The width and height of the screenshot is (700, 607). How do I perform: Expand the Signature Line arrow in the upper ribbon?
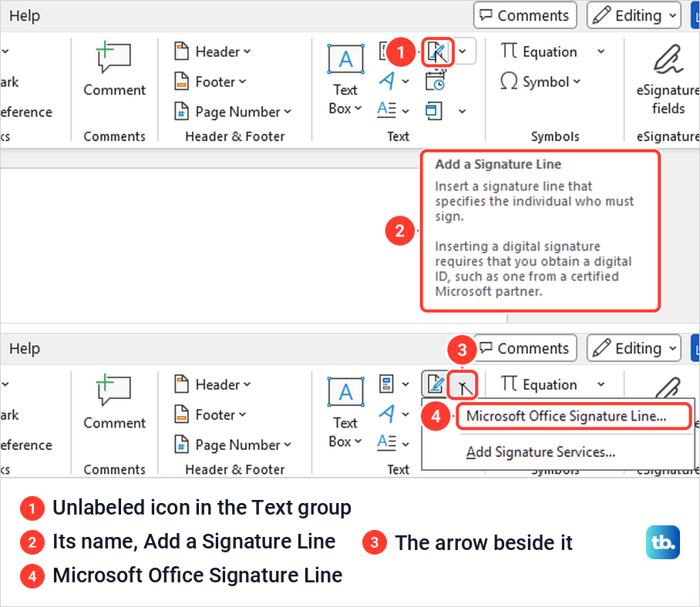coord(463,52)
